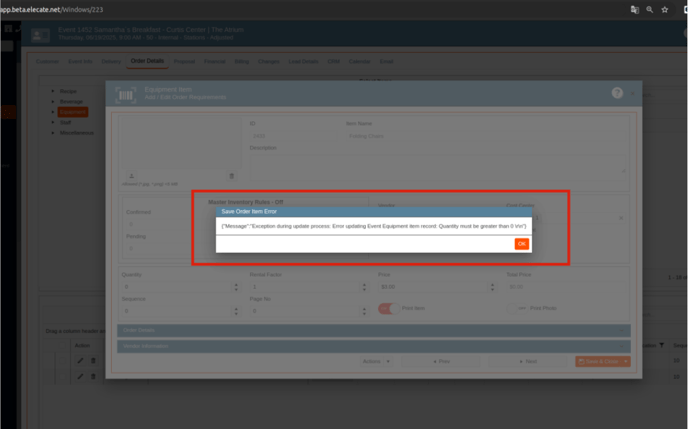This screenshot has height=429, width=688.
Task: Click the trash icon under the image box
Action: point(232,176)
